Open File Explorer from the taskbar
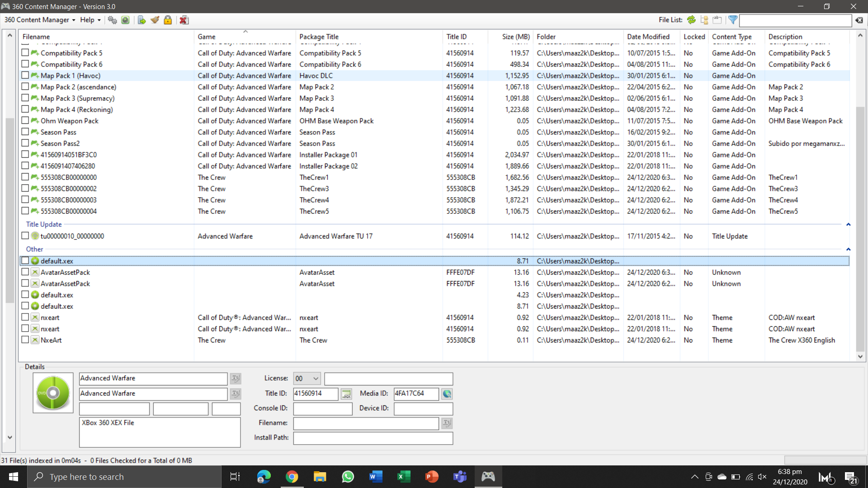The image size is (868, 488). (320, 477)
